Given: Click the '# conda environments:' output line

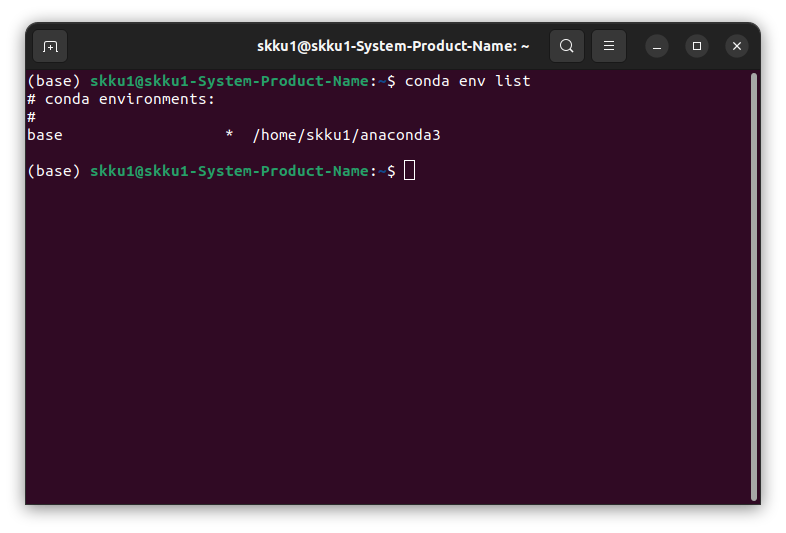Looking at the screenshot, I should 121,99.
